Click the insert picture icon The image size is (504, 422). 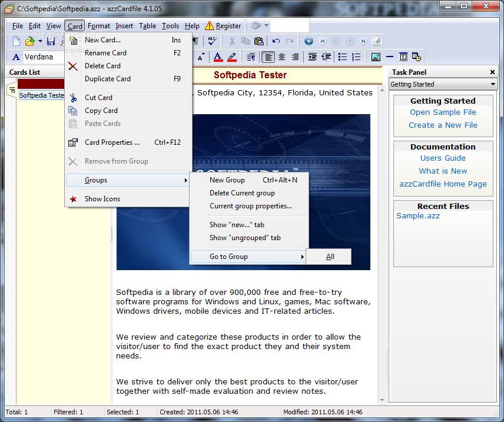[x=376, y=57]
